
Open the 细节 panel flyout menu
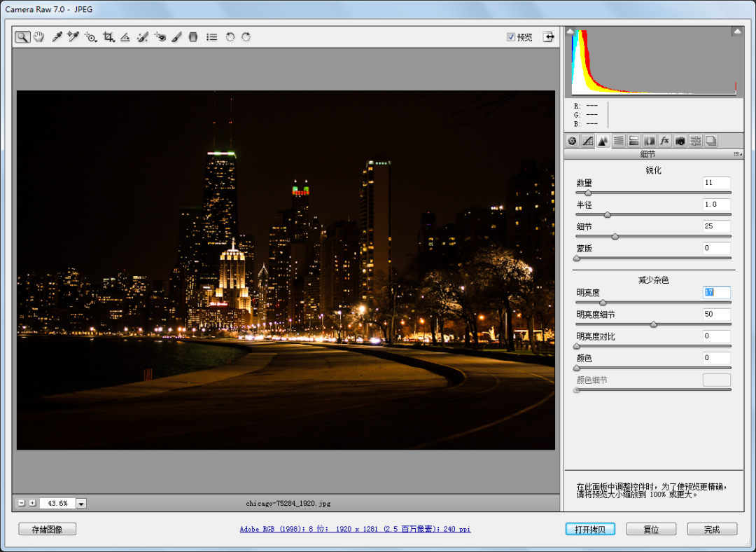pyautogui.click(x=738, y=154)
